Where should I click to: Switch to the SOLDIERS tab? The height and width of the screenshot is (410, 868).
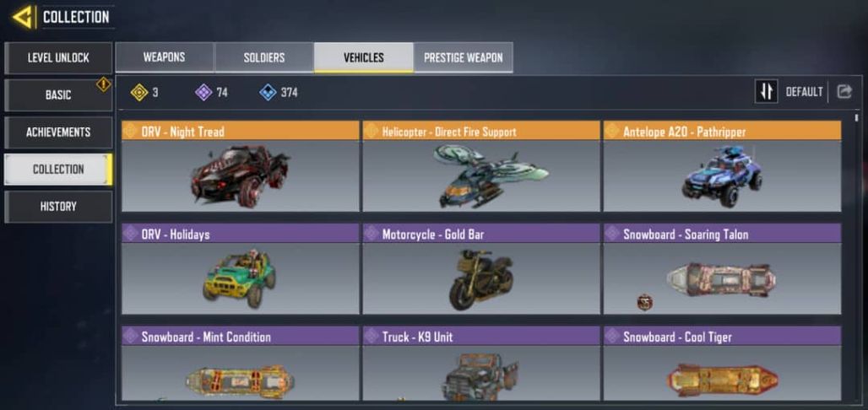pos(264,57)
